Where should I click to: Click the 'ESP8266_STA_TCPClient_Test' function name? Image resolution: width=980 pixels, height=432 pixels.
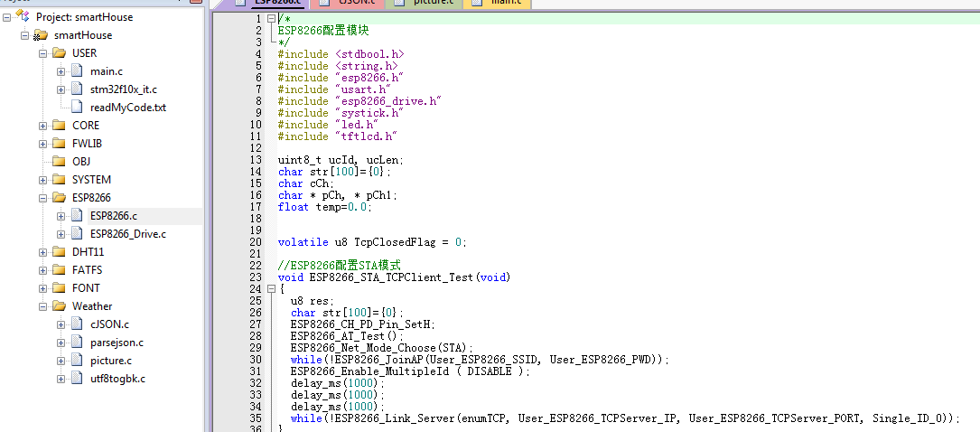[x=391, y=277]
